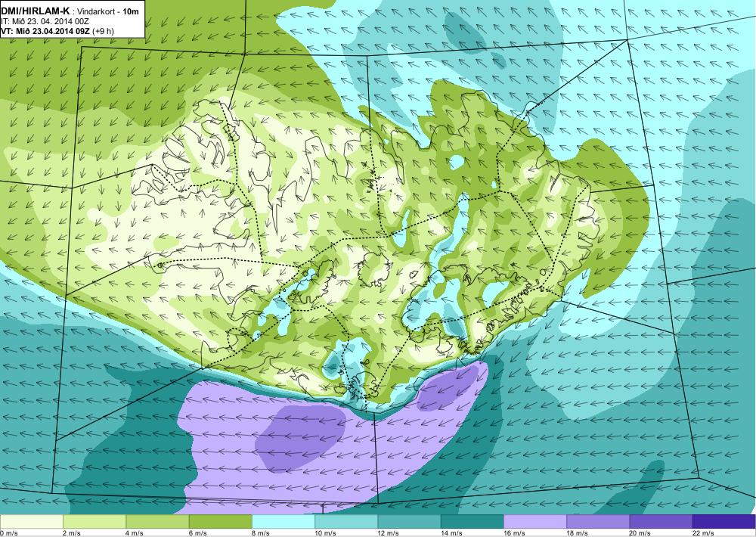The image size is (756, 537).
Task: Select the "Vindarkort - 10m" map title text
Action: (x=108, y=11)
